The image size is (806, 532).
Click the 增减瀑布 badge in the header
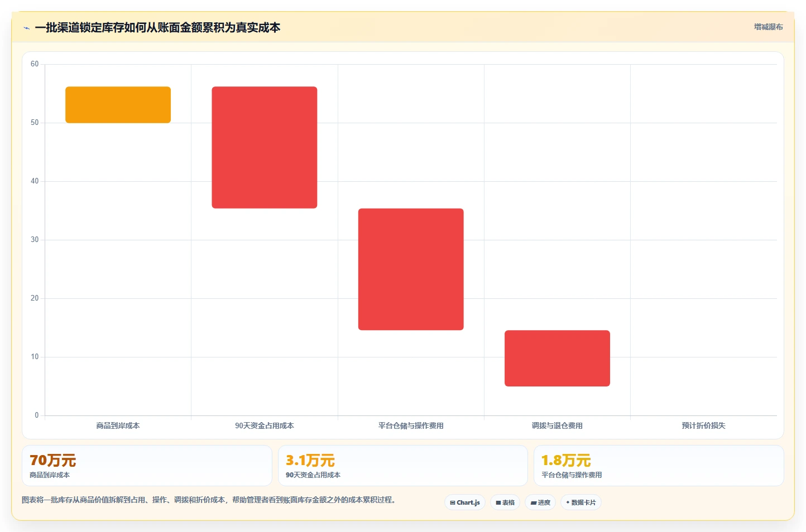tap(768, 27)
